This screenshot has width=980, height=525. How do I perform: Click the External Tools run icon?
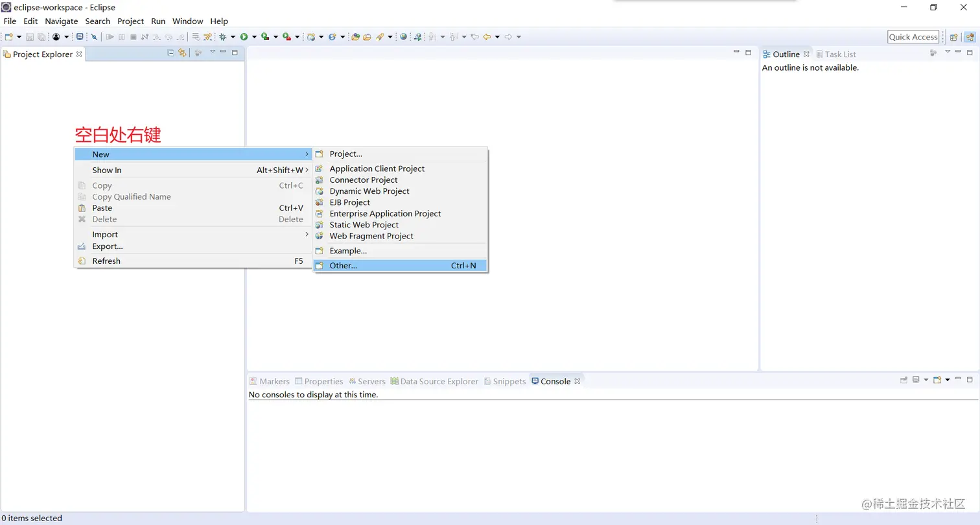pyautogui.click(x=286, y=37)
